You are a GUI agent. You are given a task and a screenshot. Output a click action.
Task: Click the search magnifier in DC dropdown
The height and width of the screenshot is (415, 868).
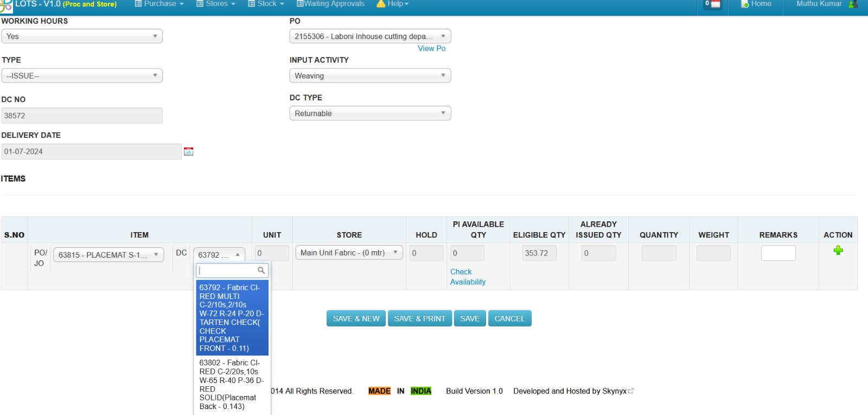(x=261, y=270)
